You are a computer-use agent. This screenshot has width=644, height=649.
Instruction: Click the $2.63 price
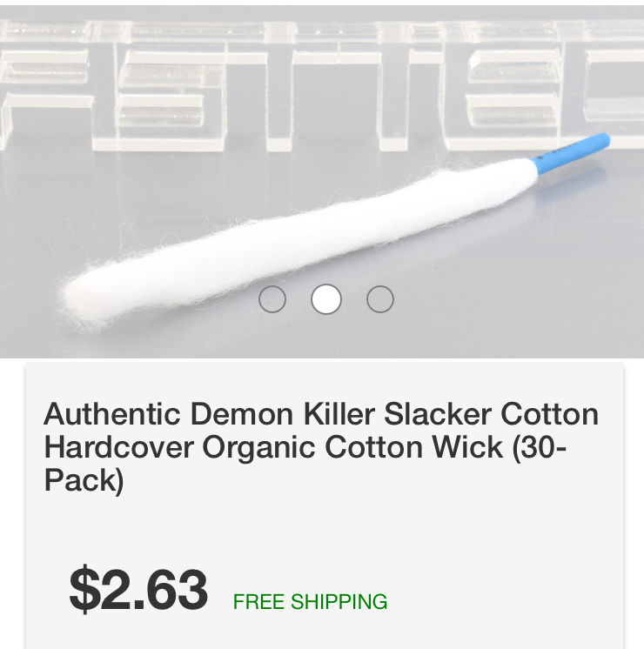tap(138, 589)
